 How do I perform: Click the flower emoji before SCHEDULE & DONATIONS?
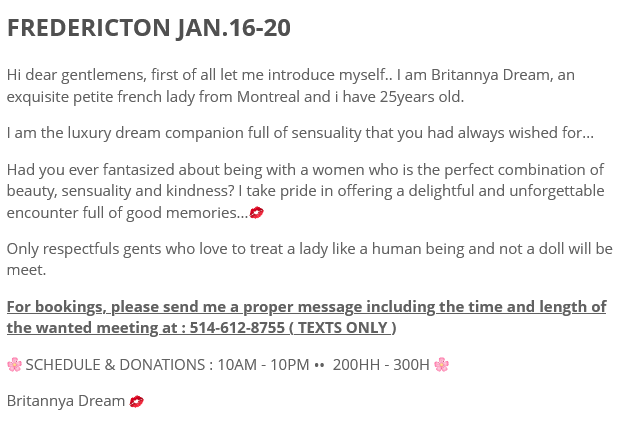click(14, 365)
